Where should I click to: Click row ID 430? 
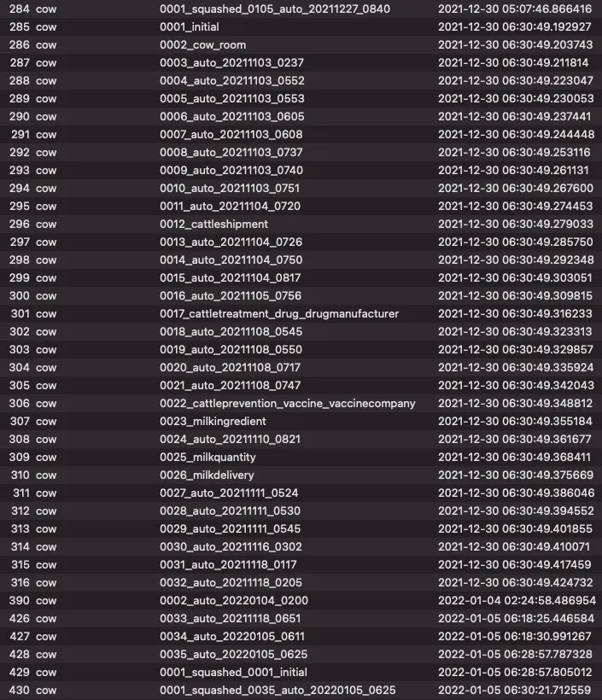pos(19,690)
